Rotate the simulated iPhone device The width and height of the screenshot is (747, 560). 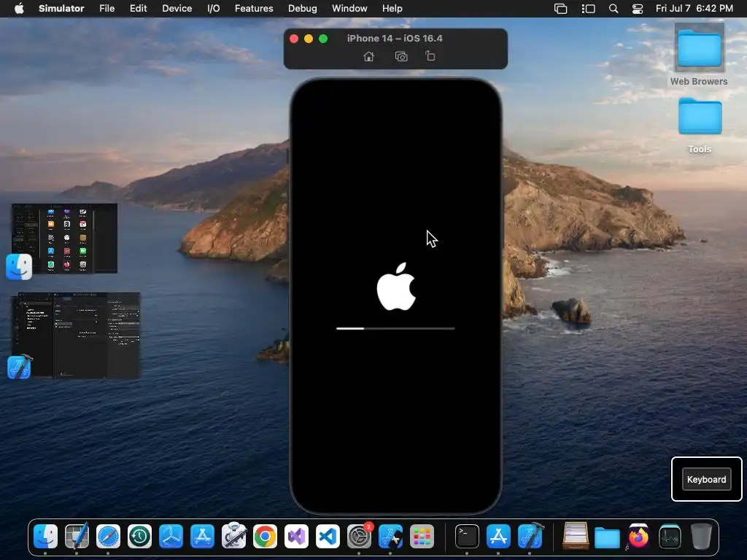point(430,56)
